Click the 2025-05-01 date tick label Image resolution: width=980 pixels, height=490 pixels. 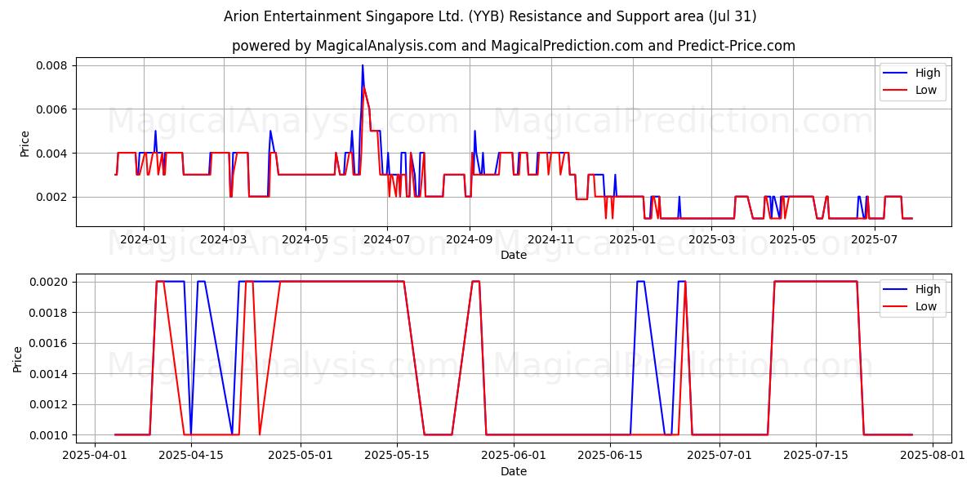[301, 456]
